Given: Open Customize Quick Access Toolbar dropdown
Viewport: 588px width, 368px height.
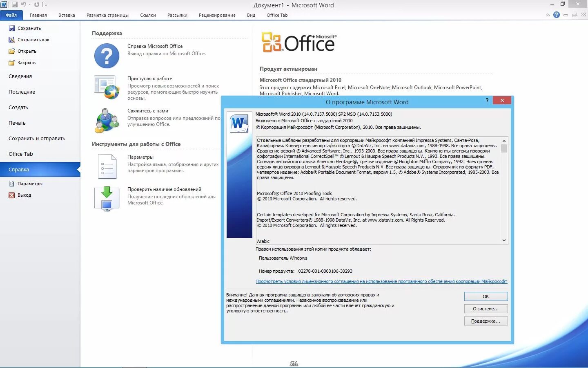Looking at the screenshot, I should (x=45, y=5).
